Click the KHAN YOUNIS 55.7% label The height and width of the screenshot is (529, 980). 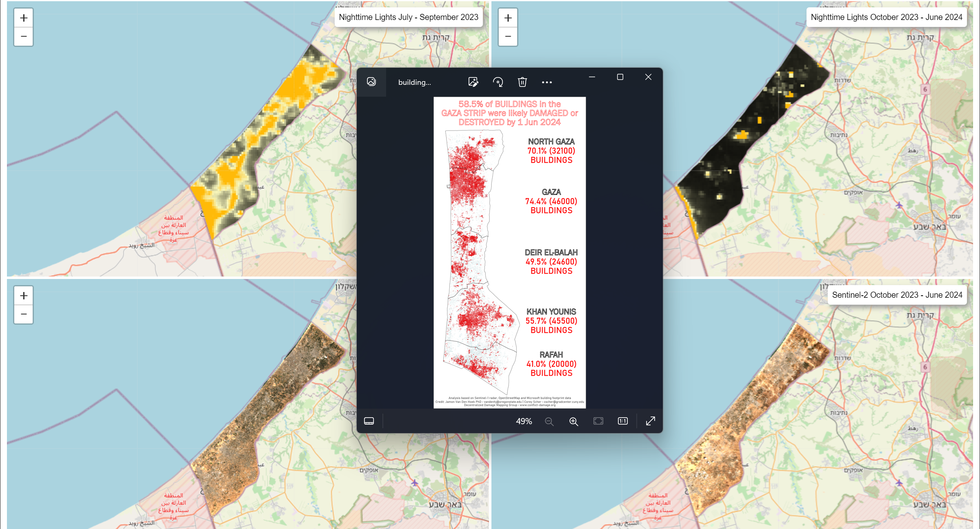click(551, 321)
